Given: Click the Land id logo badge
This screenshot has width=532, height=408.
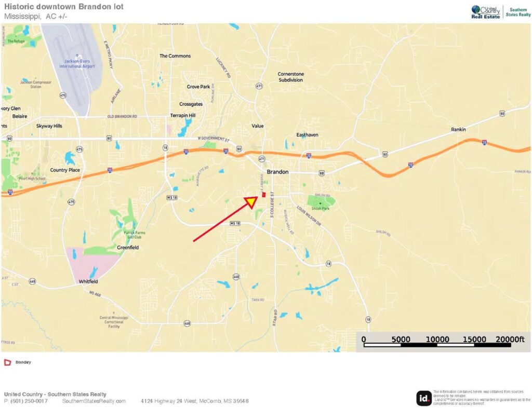Looking at the screenshot, I should coord(424,397).
